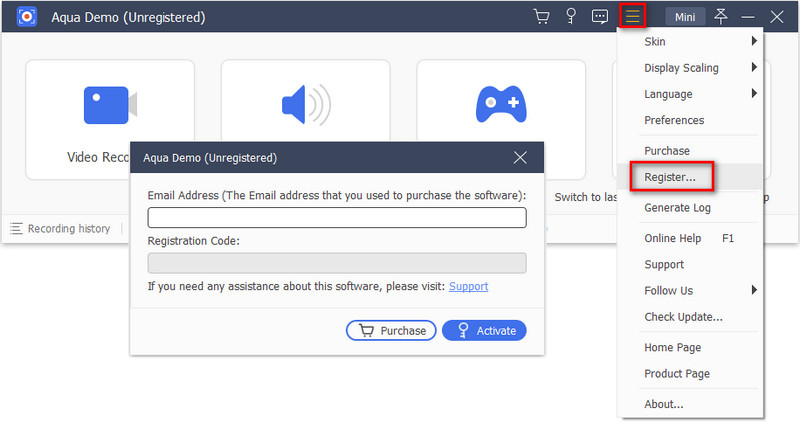
Task: Open the feedback chat bubble icon
Action: point(599,17)
